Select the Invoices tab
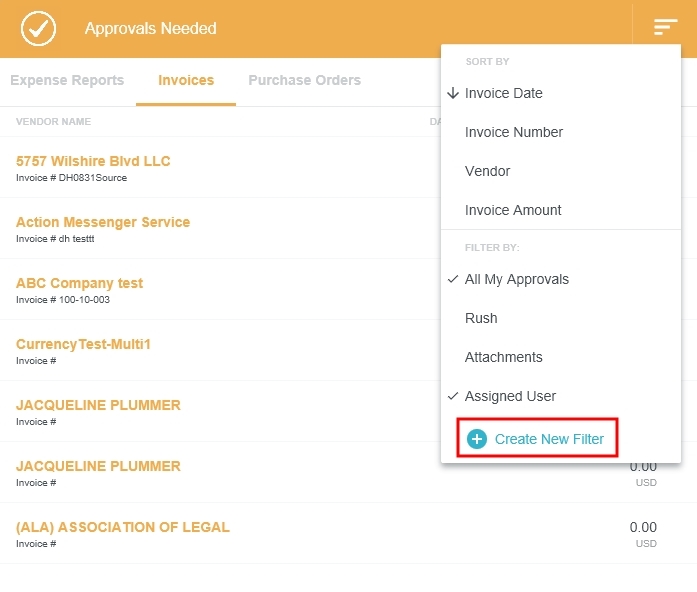 (186, 80)
